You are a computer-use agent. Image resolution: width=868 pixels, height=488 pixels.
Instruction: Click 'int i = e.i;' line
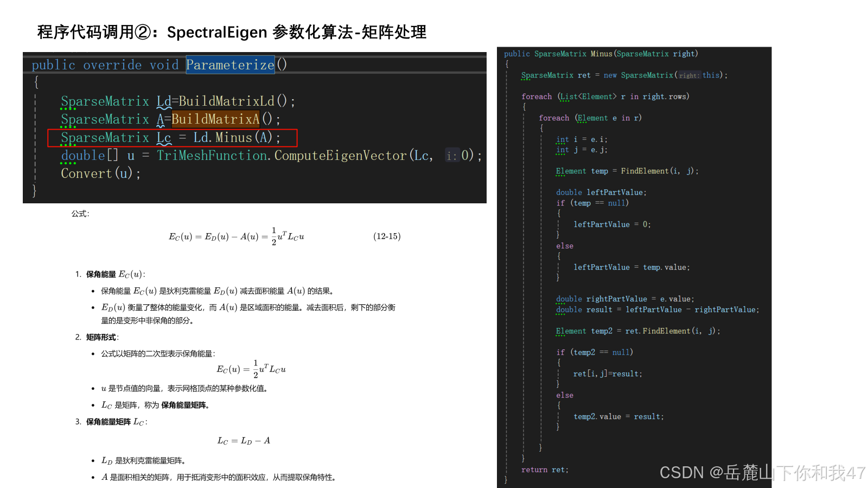pyautogui.click(x=582, y=139)
